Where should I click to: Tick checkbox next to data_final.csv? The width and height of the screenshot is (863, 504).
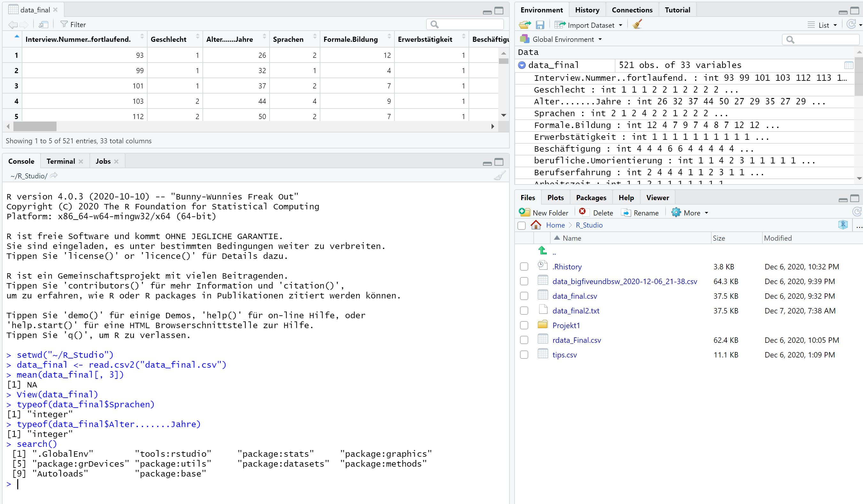pos(524,296)
